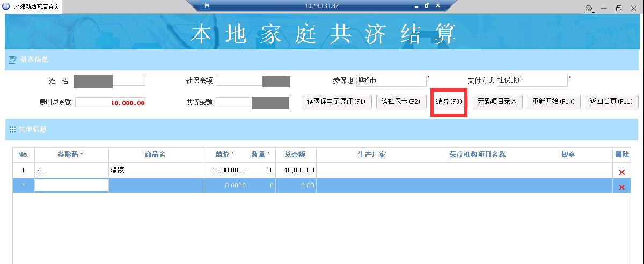Screen dimensions: 644x264
Task: Click the 总金额 column header
Action: tap(296, 154)
